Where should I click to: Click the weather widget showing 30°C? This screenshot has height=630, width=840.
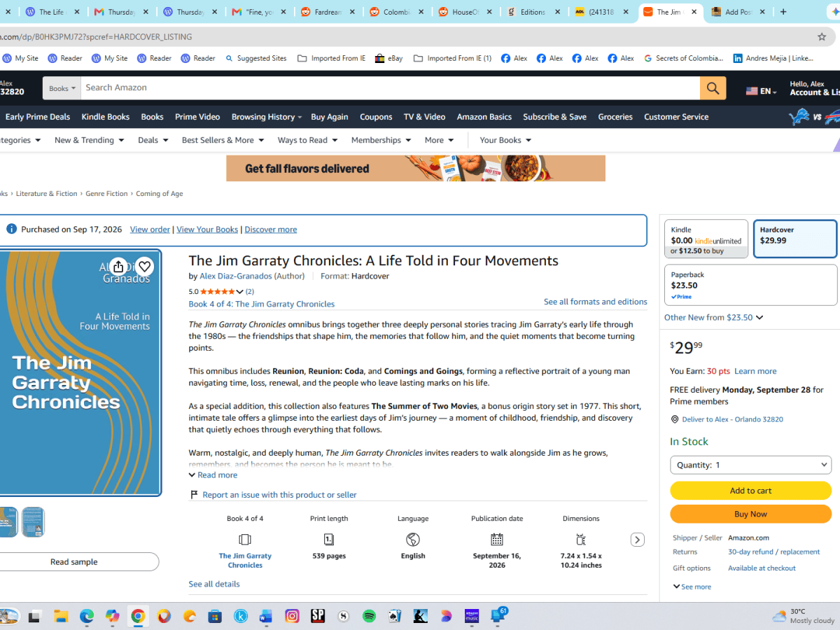(802, 616)
